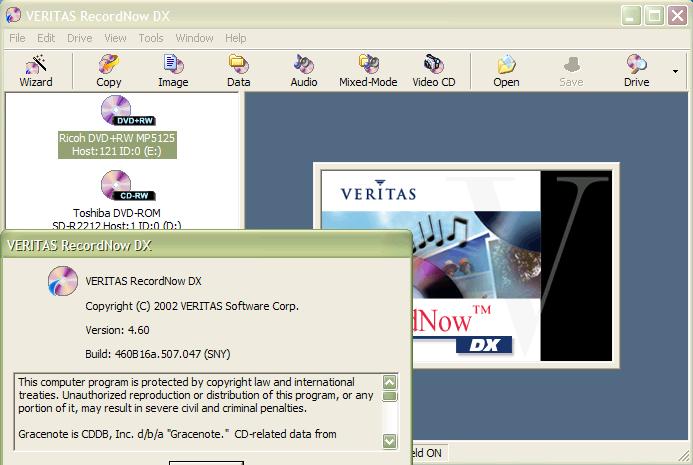Open the Window menu
Screen dimensions: 693x465
point(194,38)
